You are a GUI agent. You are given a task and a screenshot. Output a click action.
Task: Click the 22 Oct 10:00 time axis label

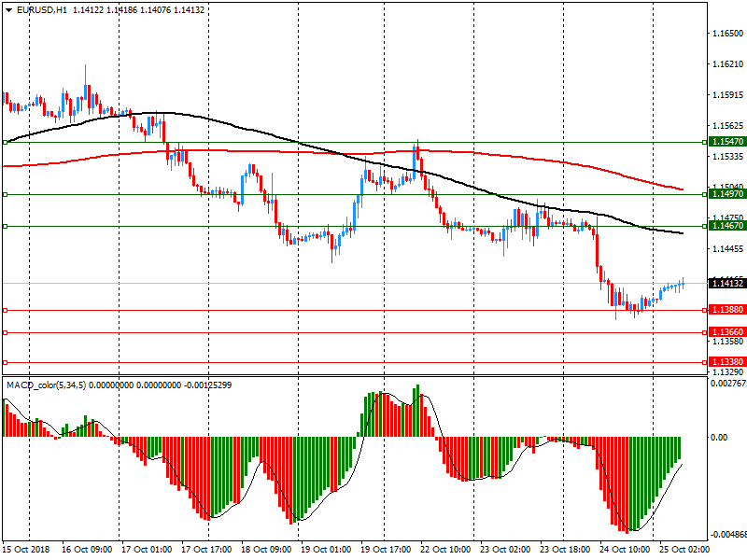[x=444, y=550]
